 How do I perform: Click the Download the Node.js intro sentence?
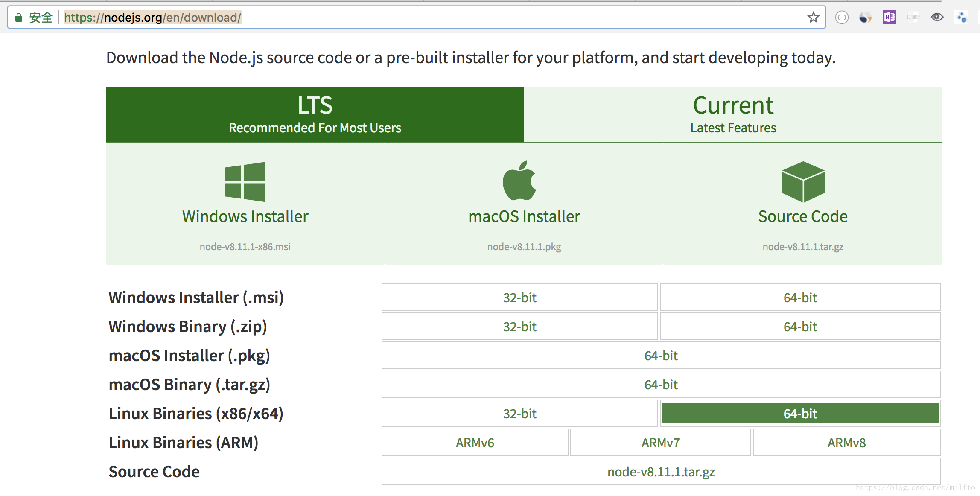point(471,58)
